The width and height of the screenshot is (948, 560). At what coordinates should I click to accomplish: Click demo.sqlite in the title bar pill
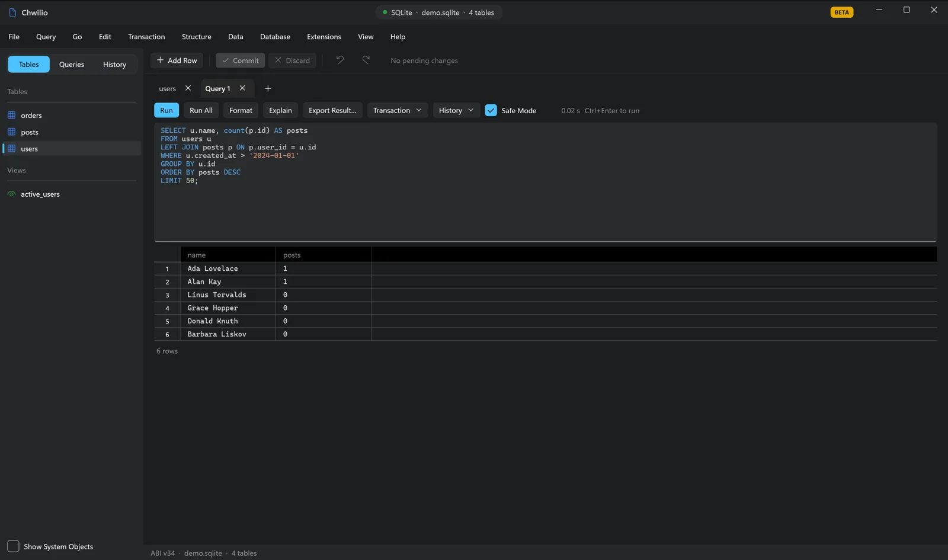[x=440, y=12]
